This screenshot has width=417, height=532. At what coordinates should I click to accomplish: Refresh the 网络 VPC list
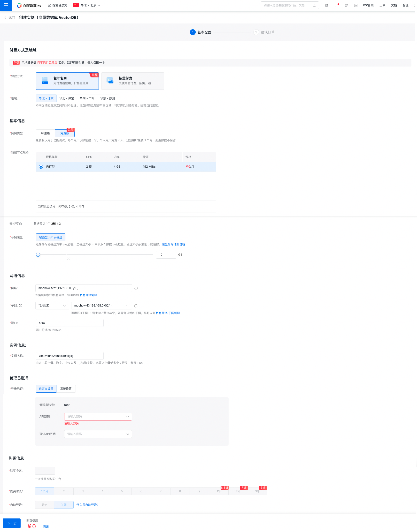136,288
